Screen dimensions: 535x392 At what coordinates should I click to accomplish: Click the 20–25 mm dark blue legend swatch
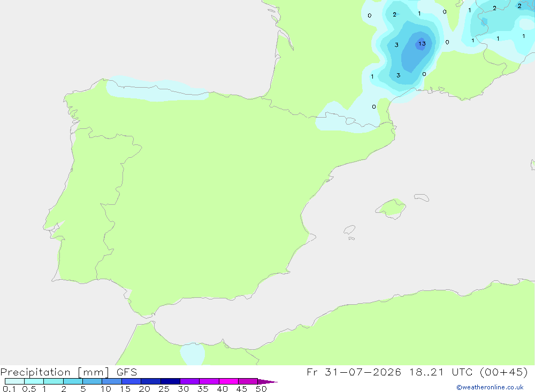[x=150, y=381]
